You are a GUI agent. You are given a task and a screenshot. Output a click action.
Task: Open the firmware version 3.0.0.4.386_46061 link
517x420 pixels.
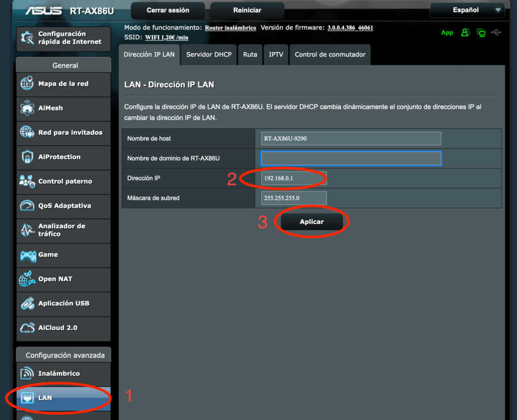click(350, 28)
